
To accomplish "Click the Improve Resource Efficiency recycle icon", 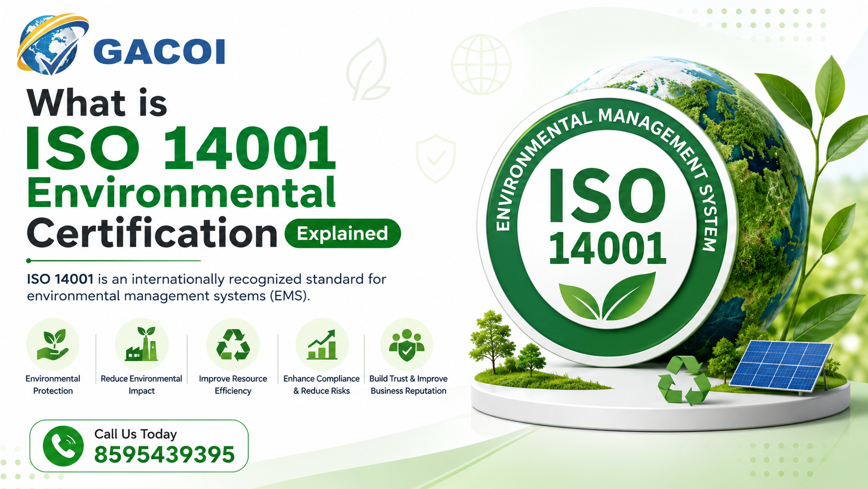I will [233, 344].
